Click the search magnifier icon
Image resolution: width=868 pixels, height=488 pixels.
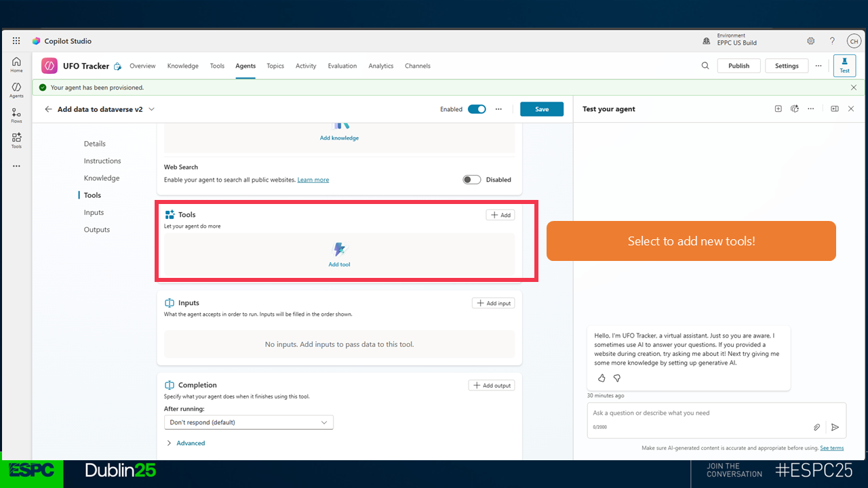click(x=705, y=66)
